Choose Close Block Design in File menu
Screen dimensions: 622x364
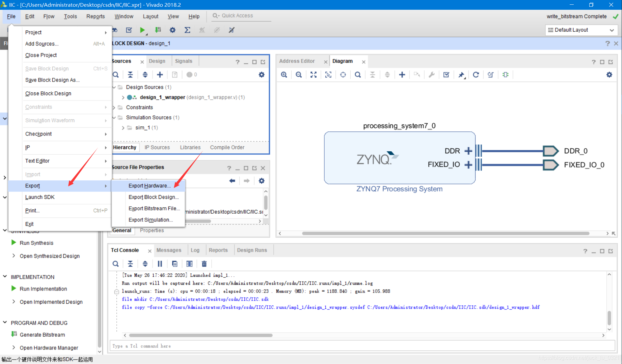[x=60, y=93]
